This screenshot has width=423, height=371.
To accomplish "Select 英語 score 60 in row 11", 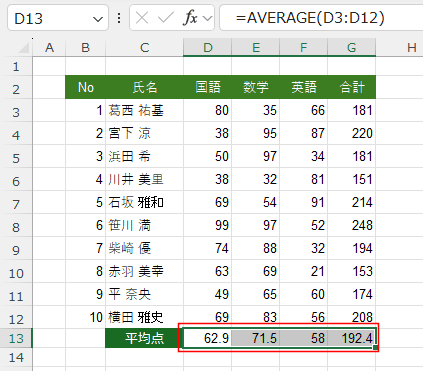I will [x=304, y=294].
